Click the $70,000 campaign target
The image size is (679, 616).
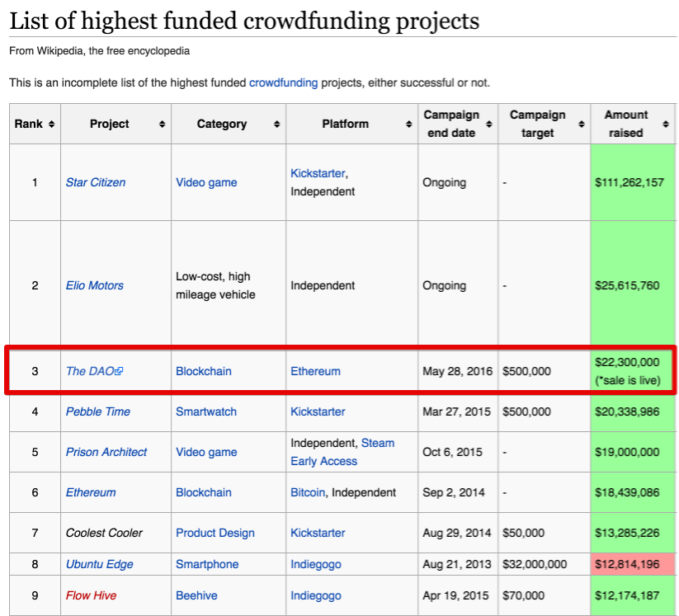click(x=523, y=595)
